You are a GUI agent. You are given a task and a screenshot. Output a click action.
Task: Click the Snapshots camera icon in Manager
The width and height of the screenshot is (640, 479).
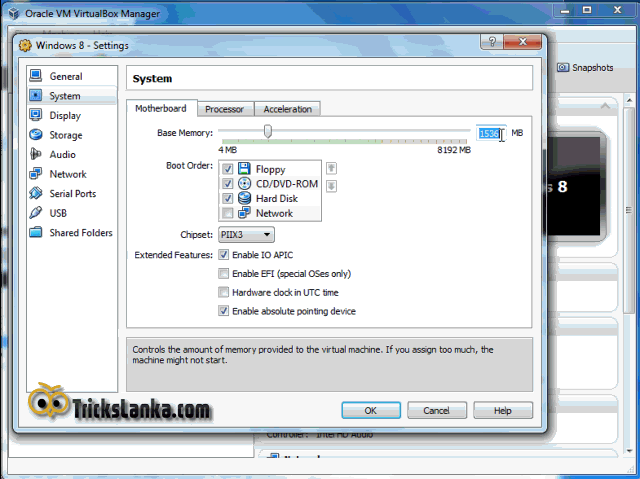click(563, 67)
